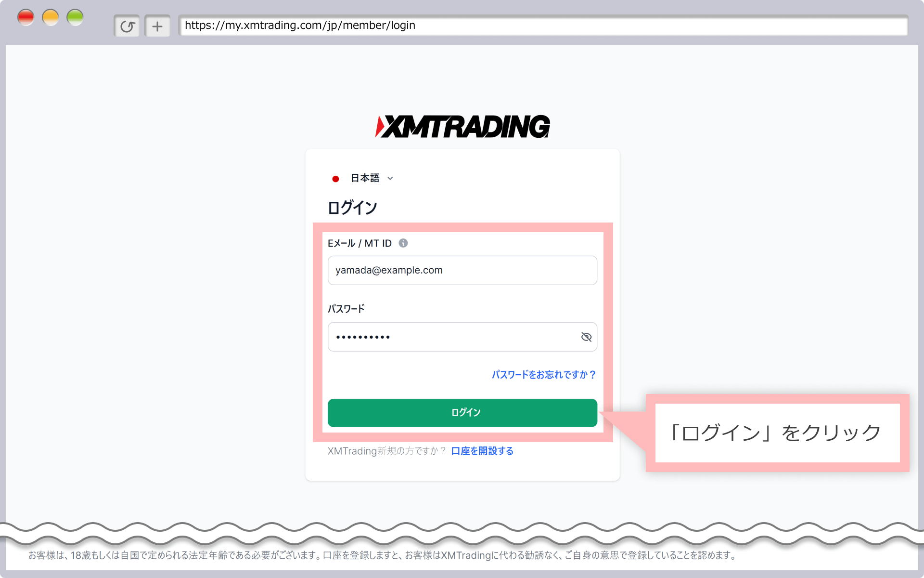Click the パスワードをお忘れですか？ forgot password link
Image resolution: width=924 pixels, height=578 pixels.
point(543,374)
